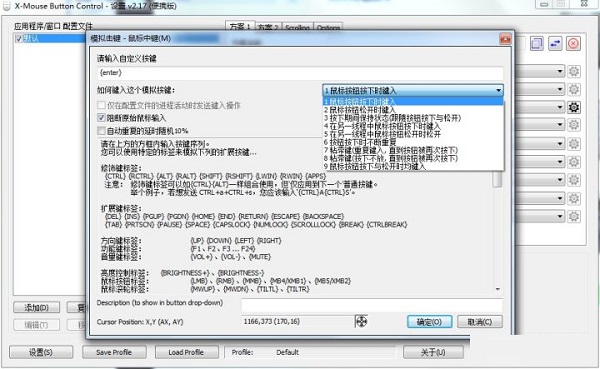Select option 6 按钮按下时不断重复

click(413, 142)
